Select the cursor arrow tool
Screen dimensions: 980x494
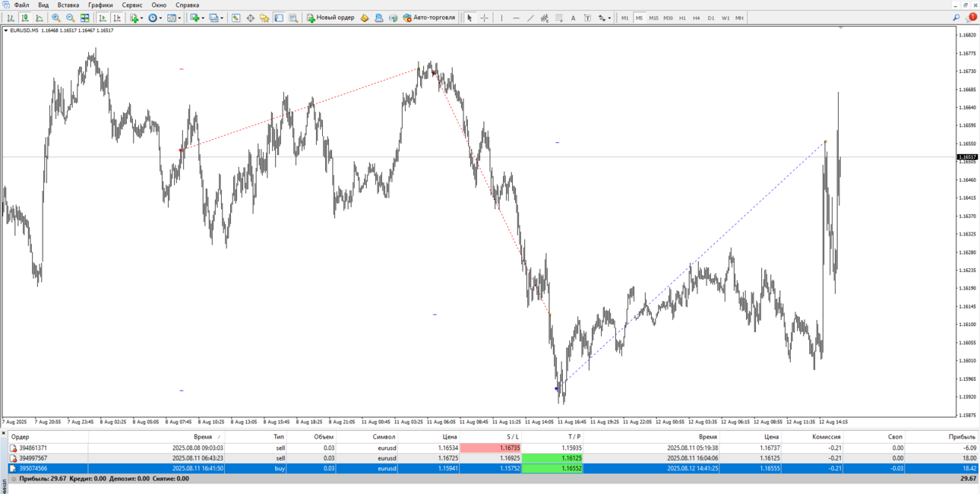[469, 17]
